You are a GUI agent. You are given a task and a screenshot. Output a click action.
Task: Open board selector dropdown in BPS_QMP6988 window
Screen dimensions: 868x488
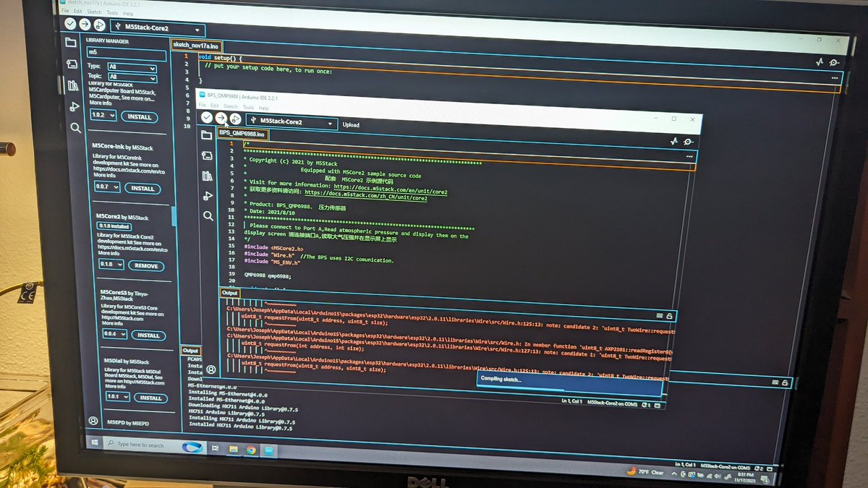pos(292,122)
